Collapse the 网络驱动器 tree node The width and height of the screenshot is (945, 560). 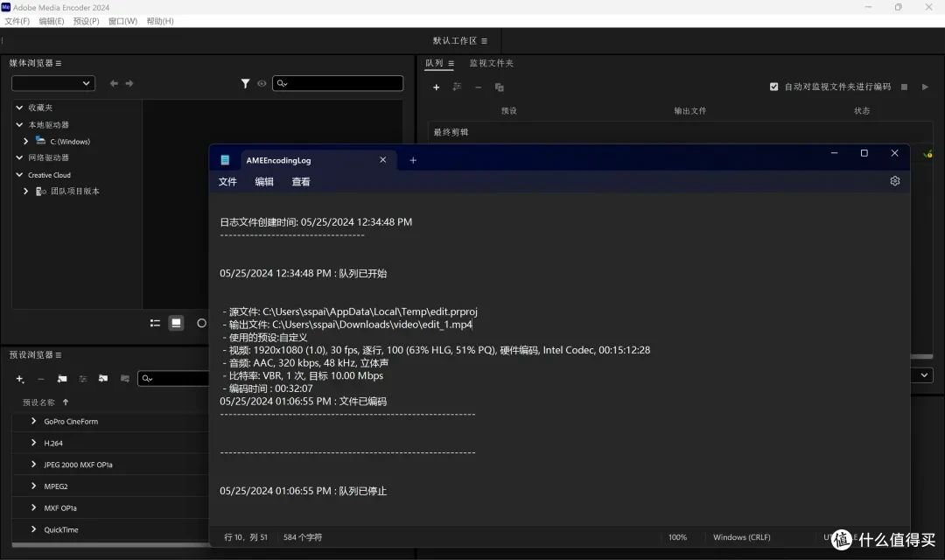(19, 157)
